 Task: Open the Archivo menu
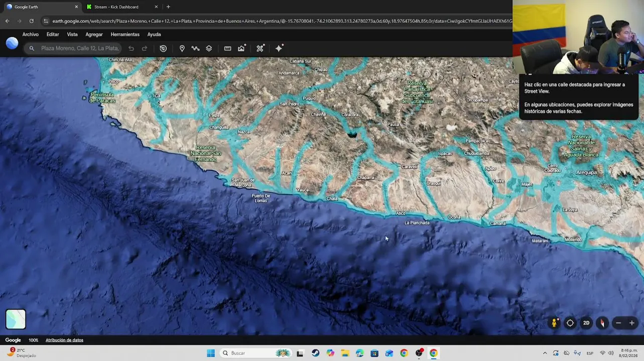[30, 35]
